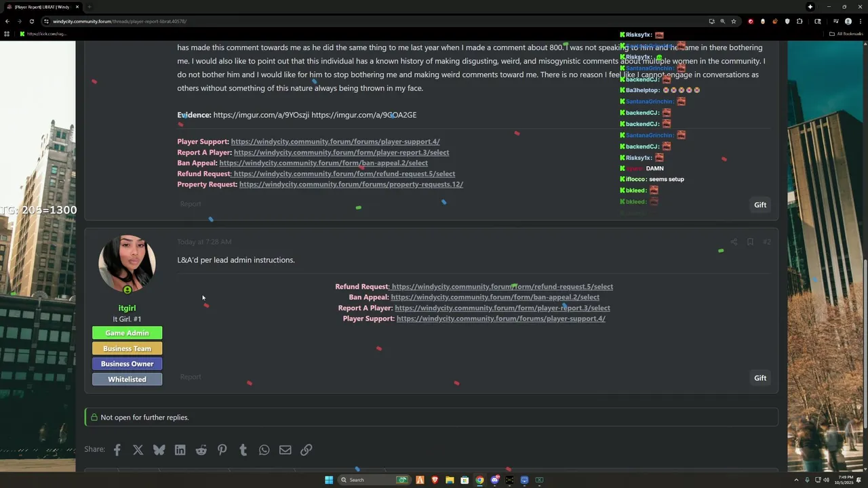
Task: Share thread by email icon
Action: 285,450
